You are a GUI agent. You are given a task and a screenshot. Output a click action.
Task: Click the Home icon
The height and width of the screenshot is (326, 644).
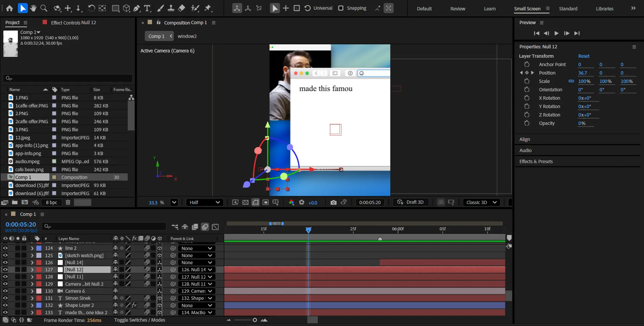[x=9, y=8]
